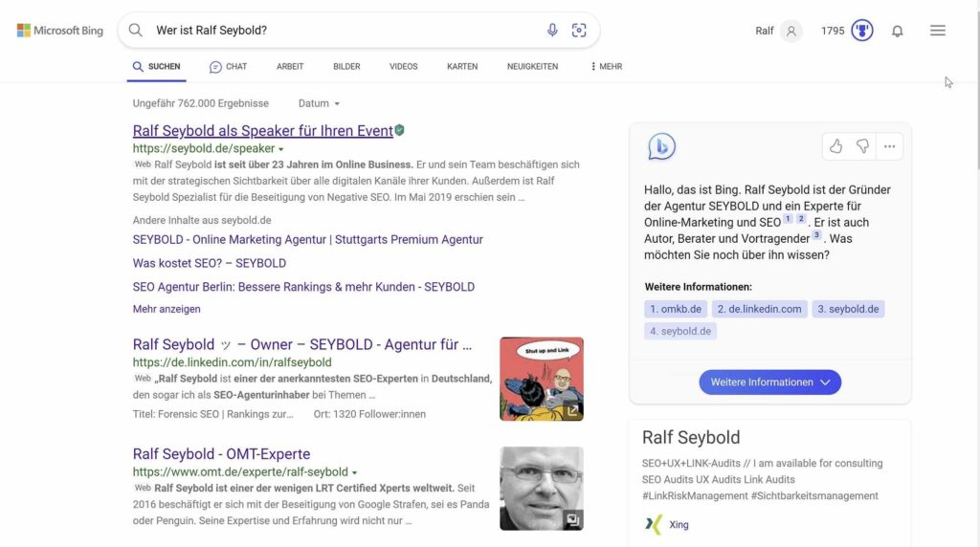The height and width of the screenshot is (547, 980).
Task: Open the NEUIGKEITEN tab
Action: pyautogui.click(x=532, y=66)
